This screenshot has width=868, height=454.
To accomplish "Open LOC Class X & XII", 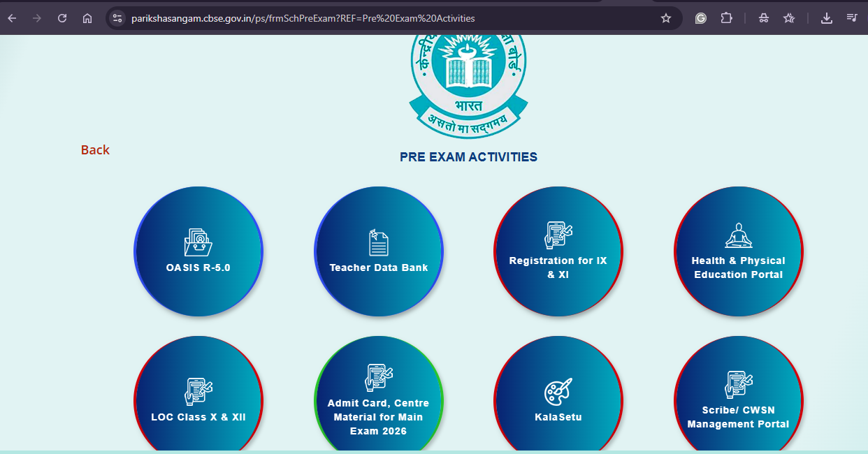I will (198, 401).
